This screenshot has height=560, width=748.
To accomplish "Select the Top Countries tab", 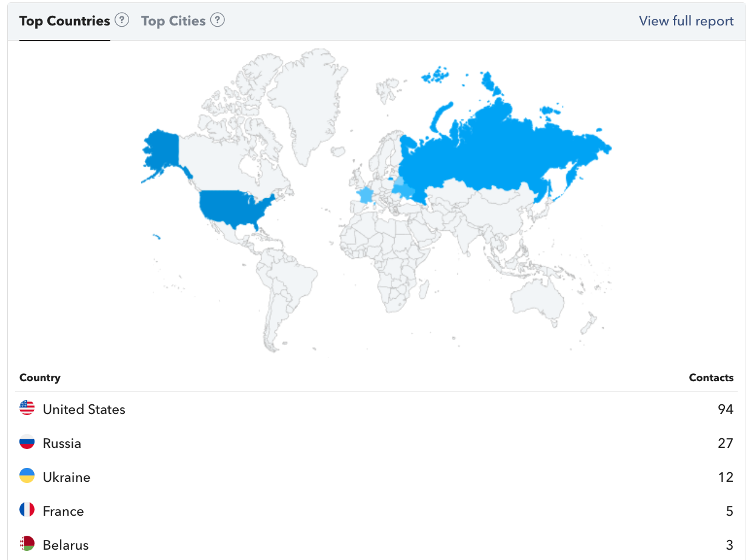I will point(65,21).
